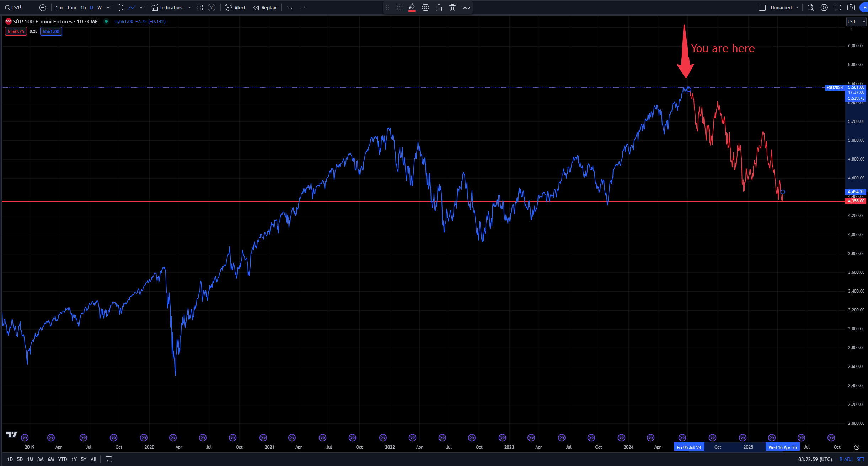Switch chart to Weekly timeframe
Viewport: 868px width, 466px height.
[99, 7]
